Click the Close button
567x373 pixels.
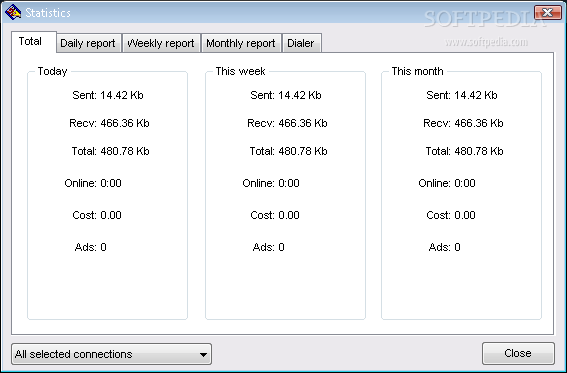[x=518, y=353]
